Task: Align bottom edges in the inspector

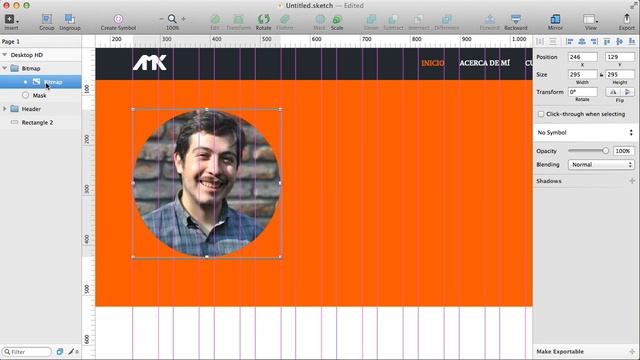Action: coord(632,41)
